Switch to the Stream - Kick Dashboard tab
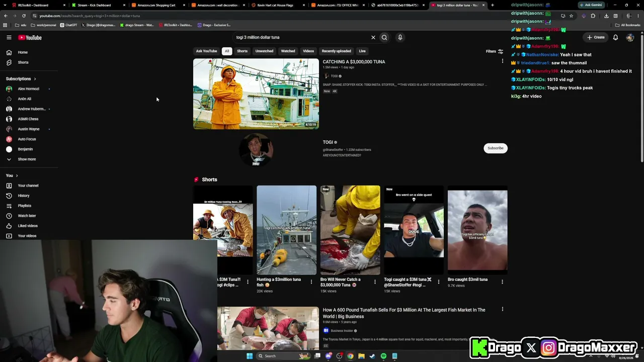This screenshot has height=362, width=644. [x=98, y=5]
